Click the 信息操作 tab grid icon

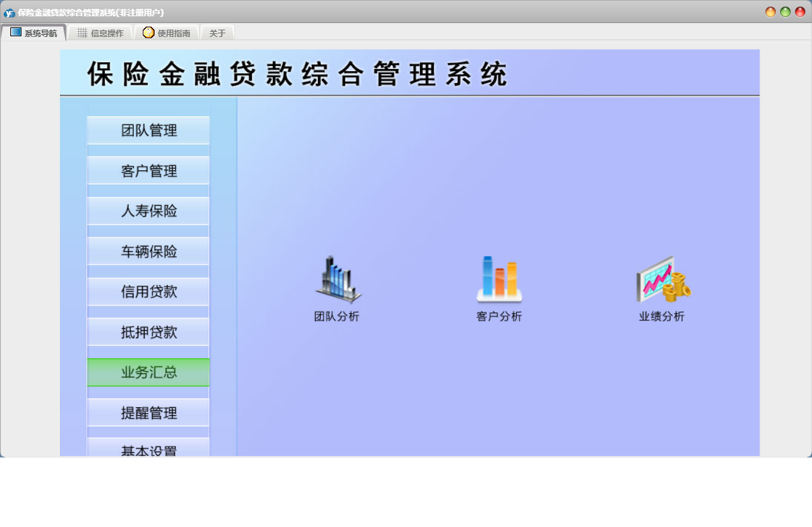(x=82, y=33)
